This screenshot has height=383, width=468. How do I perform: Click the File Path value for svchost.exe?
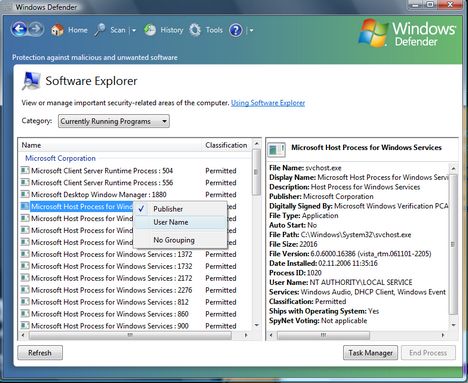[x=356, y=235]
